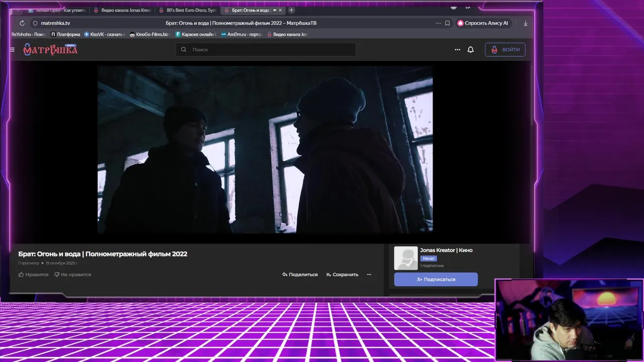Viewport: 644px width, 362px height.
Task: Switch to the Белый Орел tab
Action: point(57,10)
